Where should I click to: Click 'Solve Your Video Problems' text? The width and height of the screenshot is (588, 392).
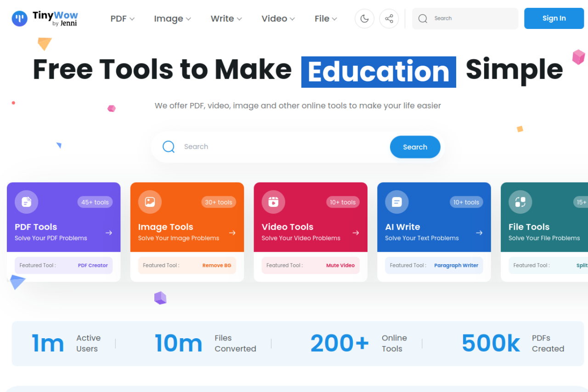click(x=301, y=238)
